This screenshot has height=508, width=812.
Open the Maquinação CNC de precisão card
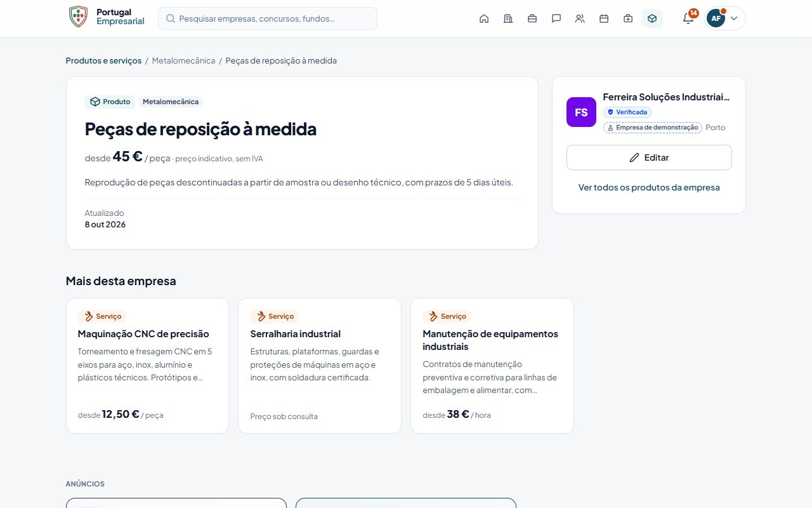pyautogui.click(x=147, y=366)
